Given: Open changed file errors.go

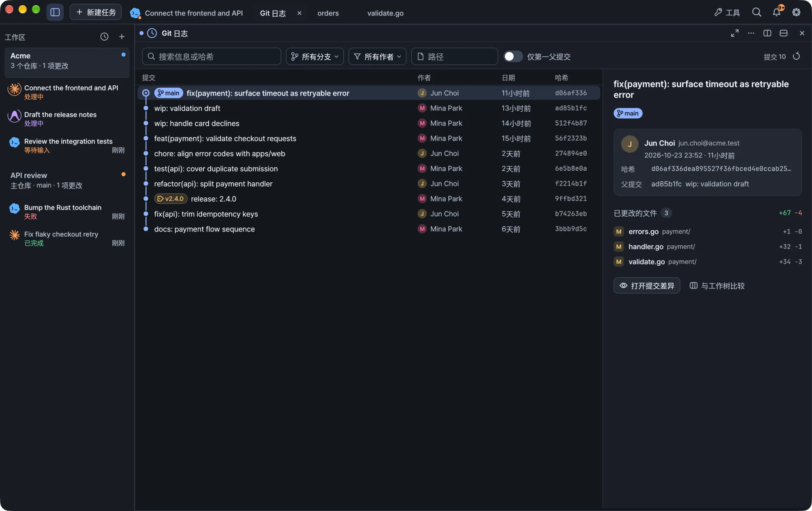Looking at the screenshot, I should pyautogui.click(x=708, y=232).
